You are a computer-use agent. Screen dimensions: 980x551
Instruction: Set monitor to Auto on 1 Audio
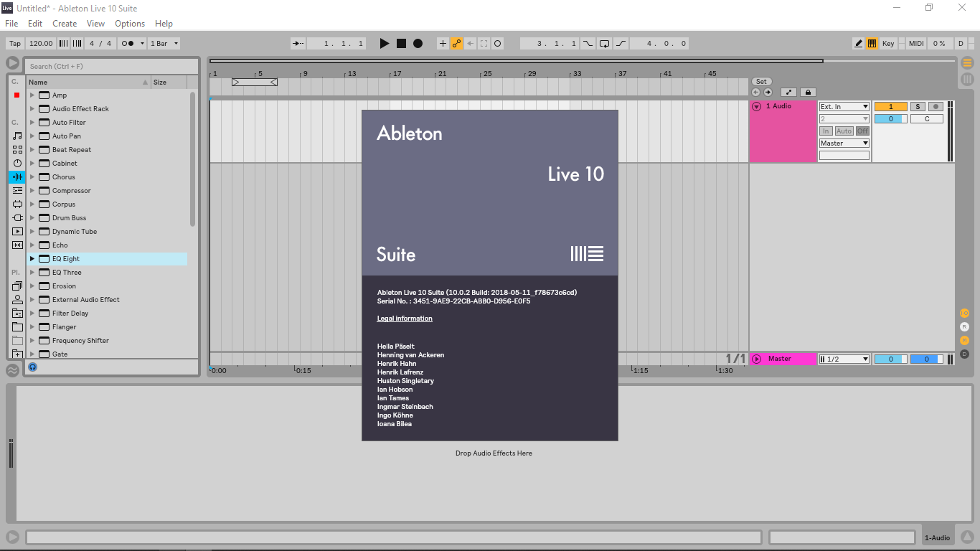click(844, 131)
